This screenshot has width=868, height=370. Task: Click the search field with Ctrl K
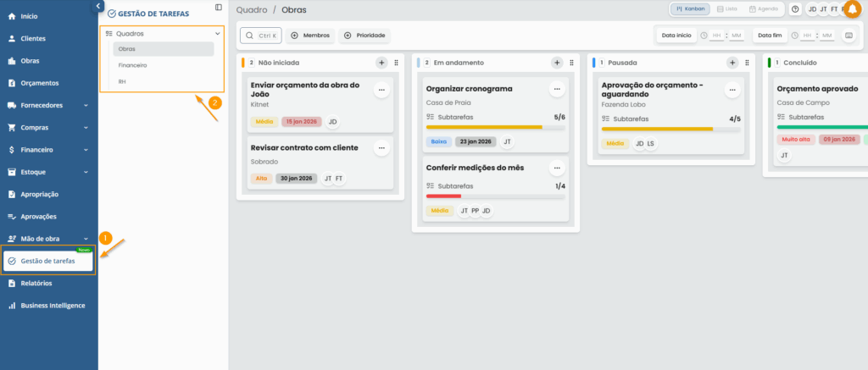(x=261, y=36)
